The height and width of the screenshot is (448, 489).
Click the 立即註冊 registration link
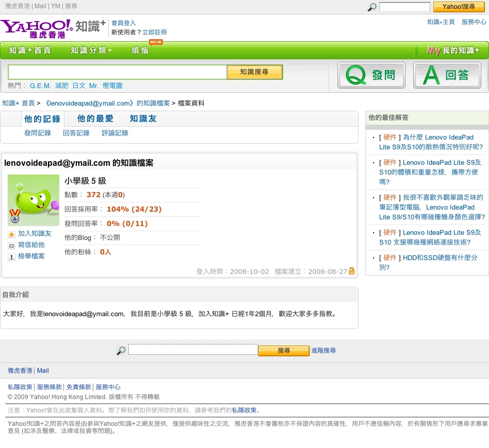(x=155, y=32)
